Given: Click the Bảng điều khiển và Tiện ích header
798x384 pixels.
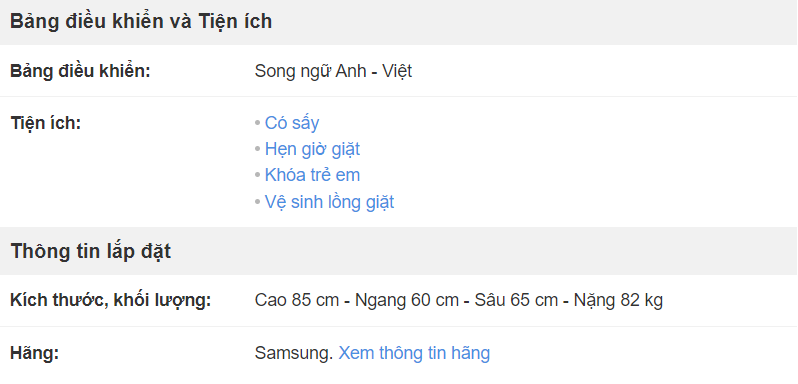Looking at the screenshot, I should pyautogui.click(x=141, y=22).
